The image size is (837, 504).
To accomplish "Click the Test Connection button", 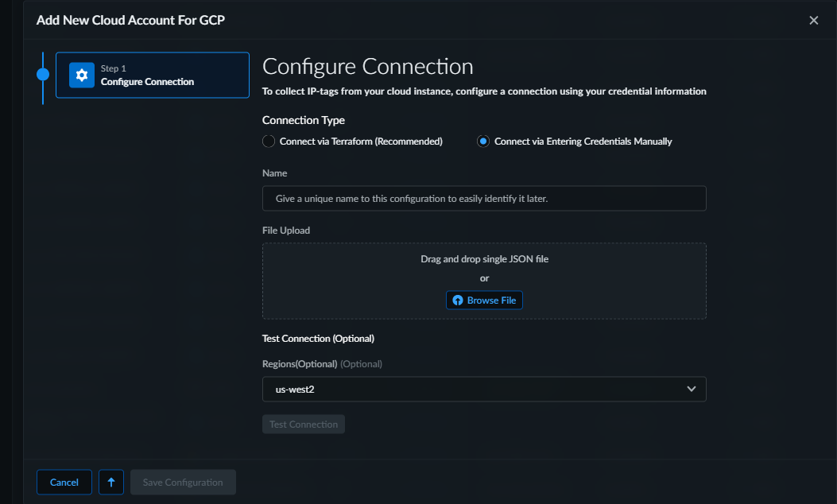I will pyautogui.click(x=304, y=425).
